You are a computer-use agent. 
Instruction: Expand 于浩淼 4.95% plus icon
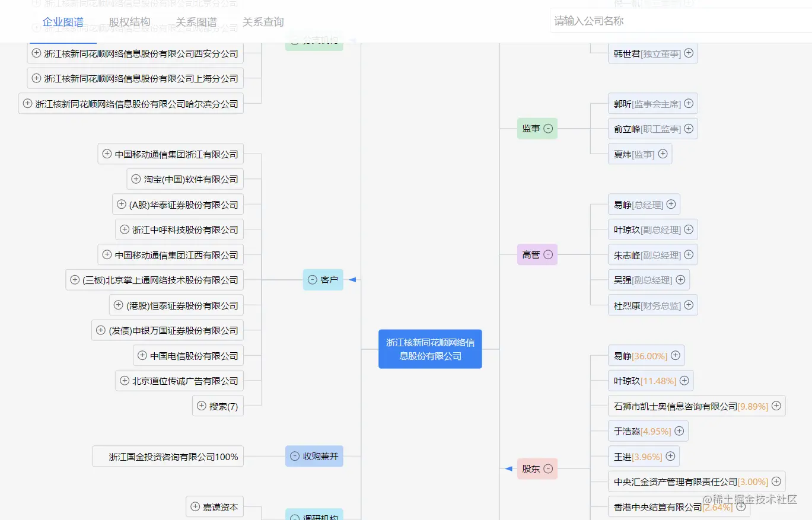pyautogui.click(x=679, y=431)
